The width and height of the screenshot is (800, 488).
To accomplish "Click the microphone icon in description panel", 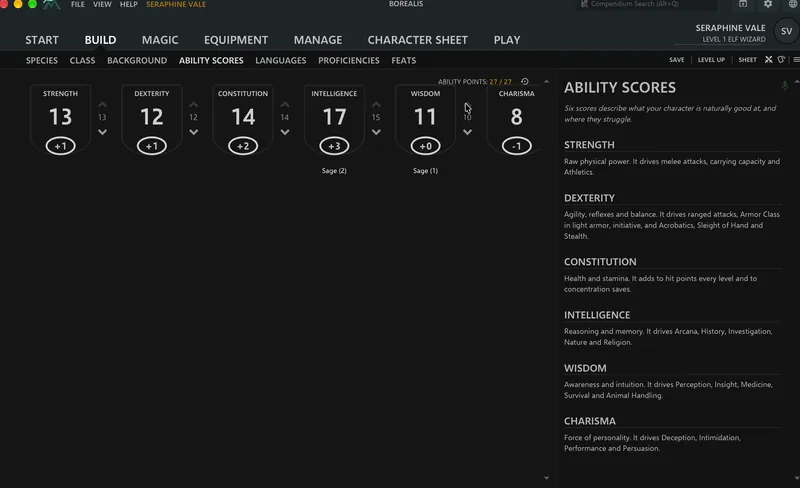I will [784, 85].
